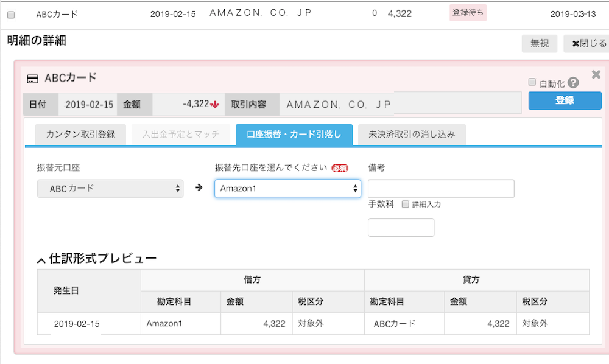Click the 備考 text input field

[x=441, y=189]
